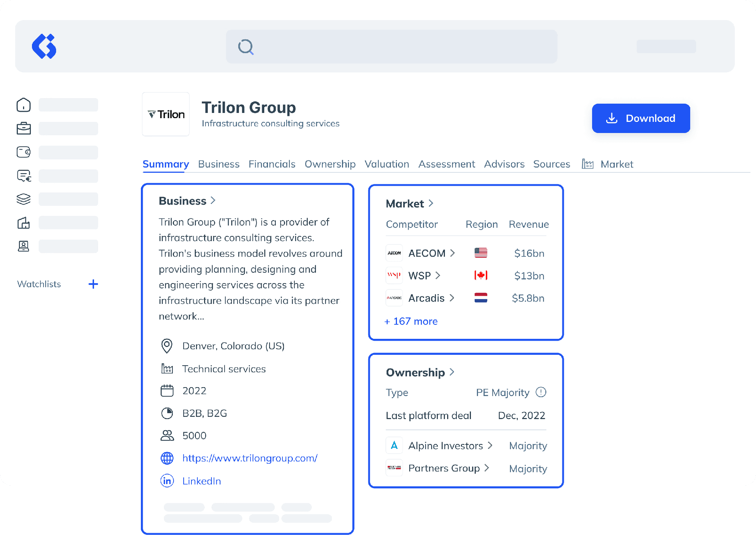Open the trilongroup.com website link
Image resolution: width=756 pixels, height=535 pixels.
click(250, 458)
